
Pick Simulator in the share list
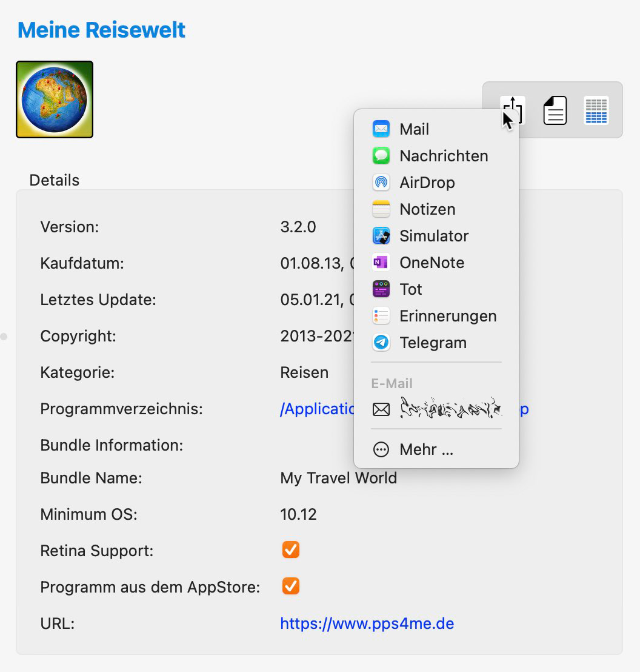click(436, 236)
